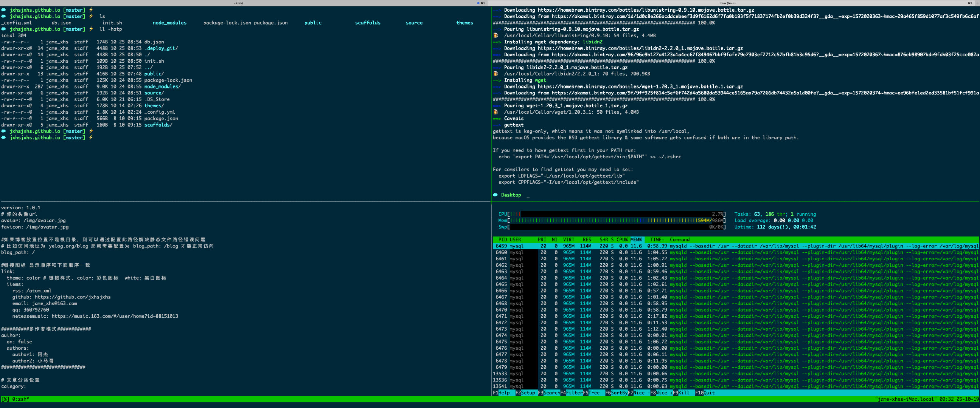
Task: Sort htop by the MEM% column header
Action: point(636,240)
